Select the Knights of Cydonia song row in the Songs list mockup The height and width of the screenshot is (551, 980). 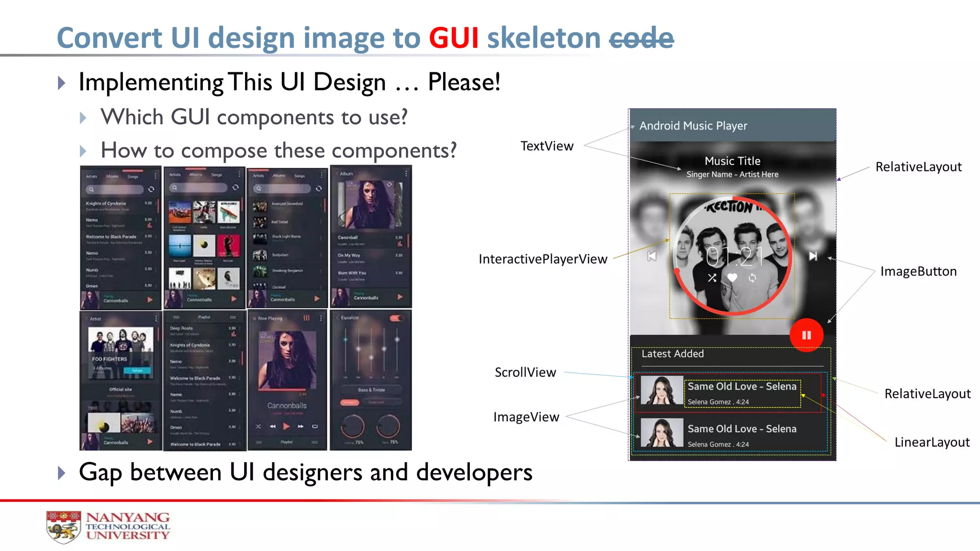point(120,206)
